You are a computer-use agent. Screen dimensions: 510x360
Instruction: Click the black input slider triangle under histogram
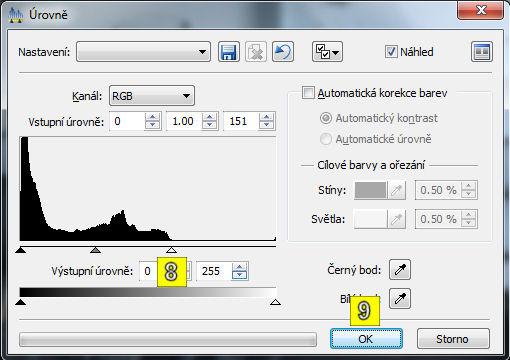21,250
